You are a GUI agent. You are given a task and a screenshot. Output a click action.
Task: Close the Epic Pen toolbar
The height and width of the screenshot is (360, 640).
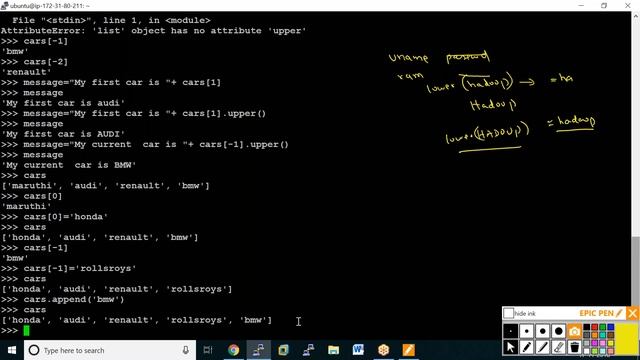632,313
